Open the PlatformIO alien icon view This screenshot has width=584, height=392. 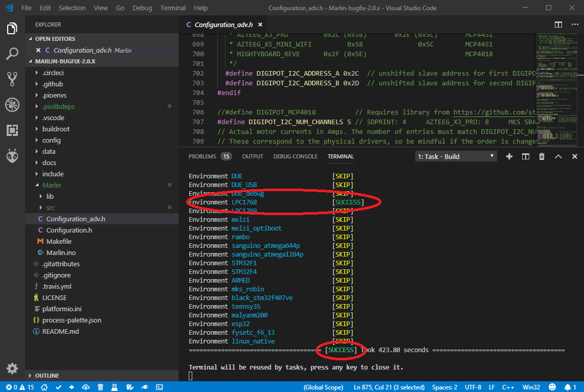tap(12, 156)
